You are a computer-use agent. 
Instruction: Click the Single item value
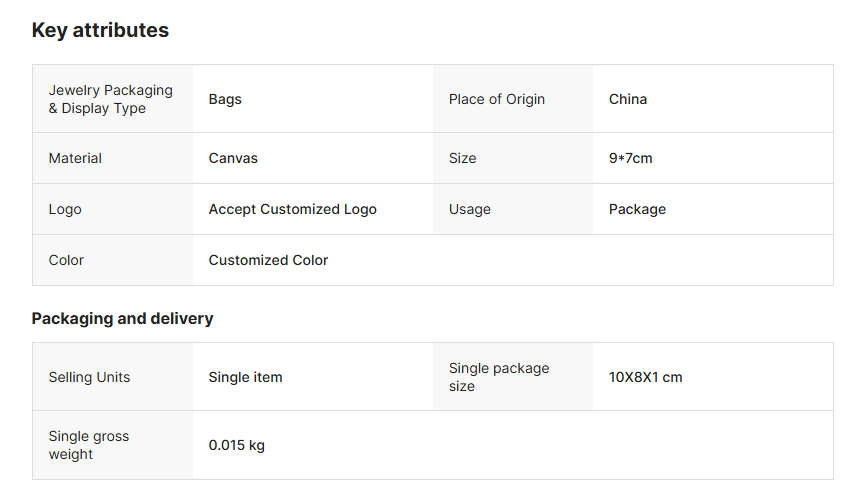tap(245, 377)
